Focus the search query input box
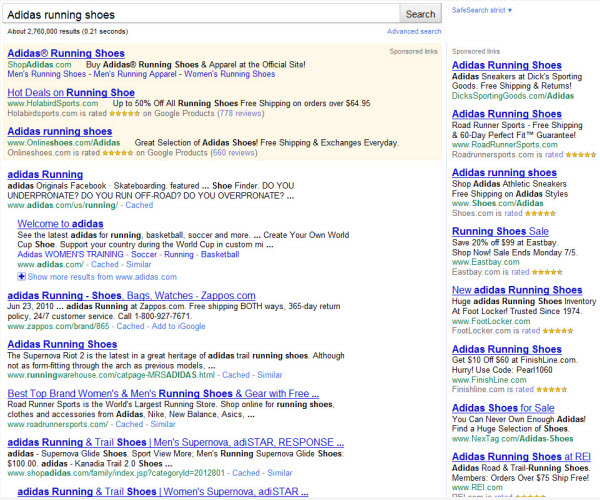Image resolution: width=600 pixels, height=500 pixels. (200, 14)
